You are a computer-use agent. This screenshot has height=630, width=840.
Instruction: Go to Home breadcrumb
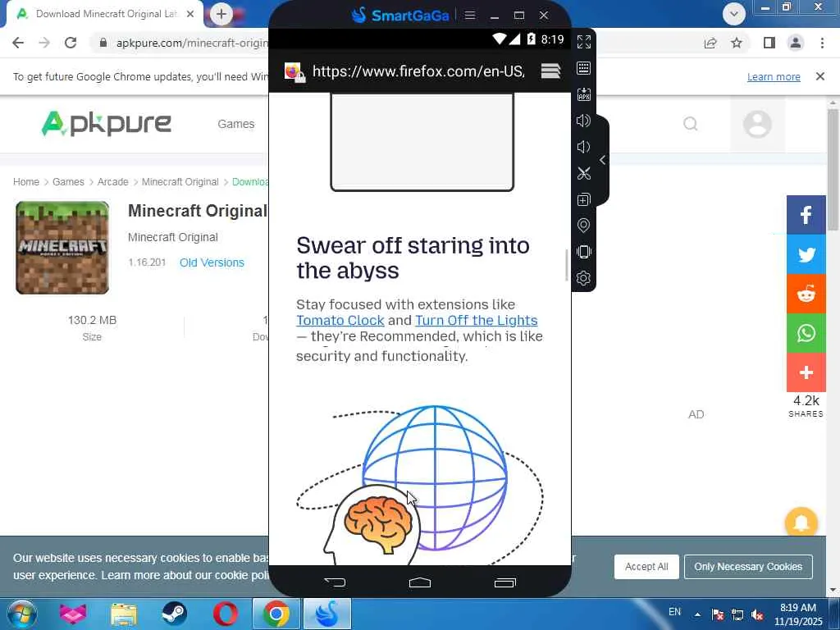click(25, 181)
